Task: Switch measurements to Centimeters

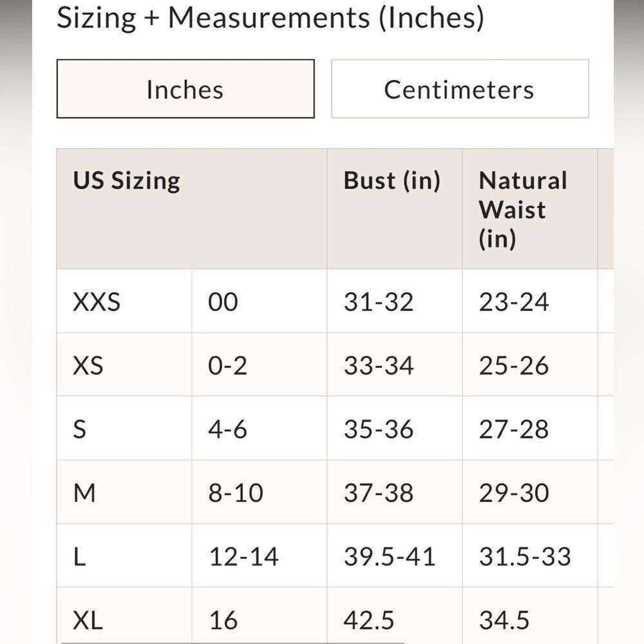Action: coord(459,89)
